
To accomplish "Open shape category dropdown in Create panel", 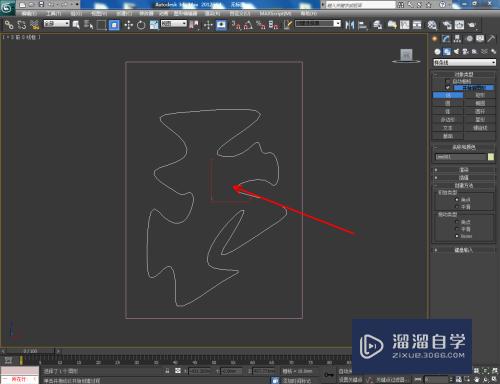I will 464,62.
